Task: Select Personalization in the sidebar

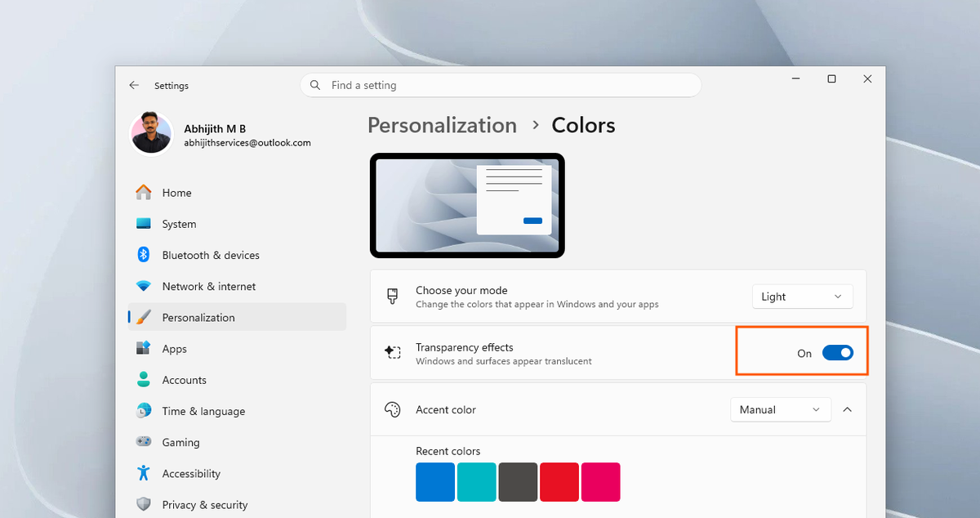Action: [x=237, y=318]
